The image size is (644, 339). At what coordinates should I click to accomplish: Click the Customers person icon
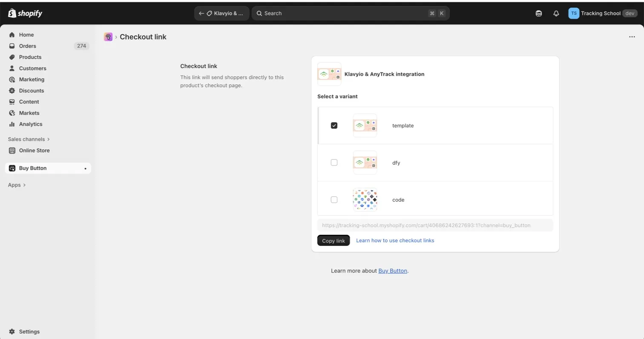(x=12, y=68)
